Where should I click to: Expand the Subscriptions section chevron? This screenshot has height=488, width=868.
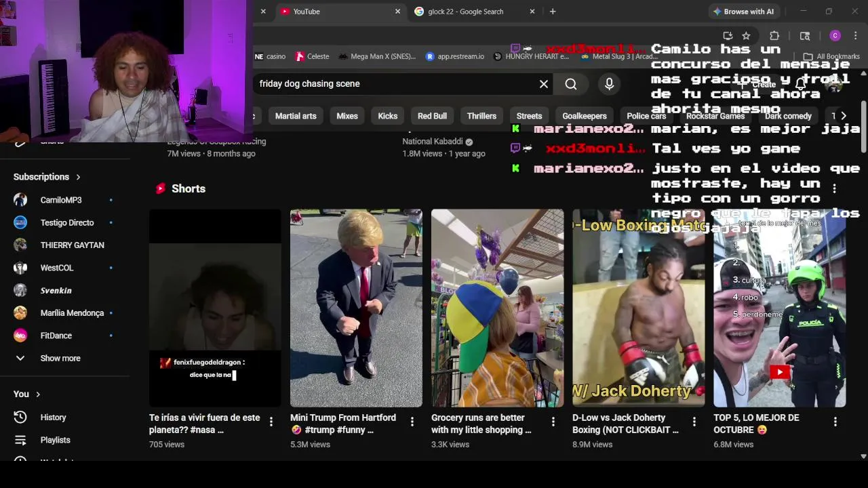(x=78, y=177)
